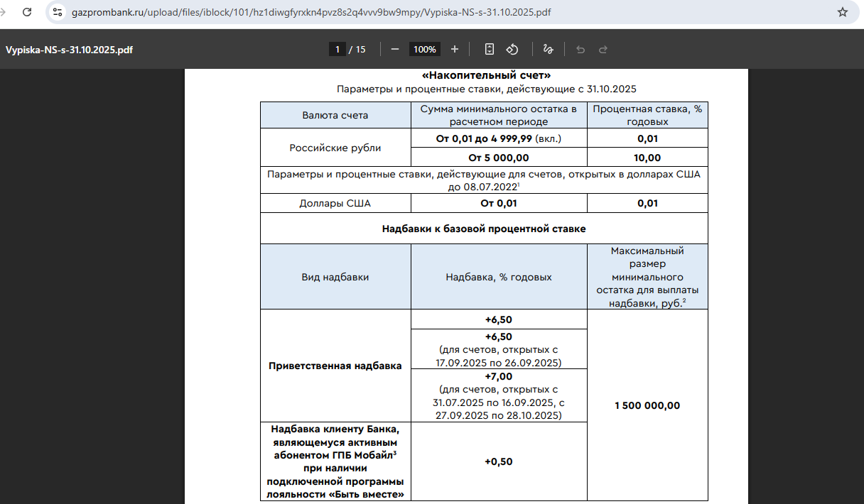The height and width of the screenshot is (504, 864).
Task: Enable the draw annotation tool
Action: (548, 49)
